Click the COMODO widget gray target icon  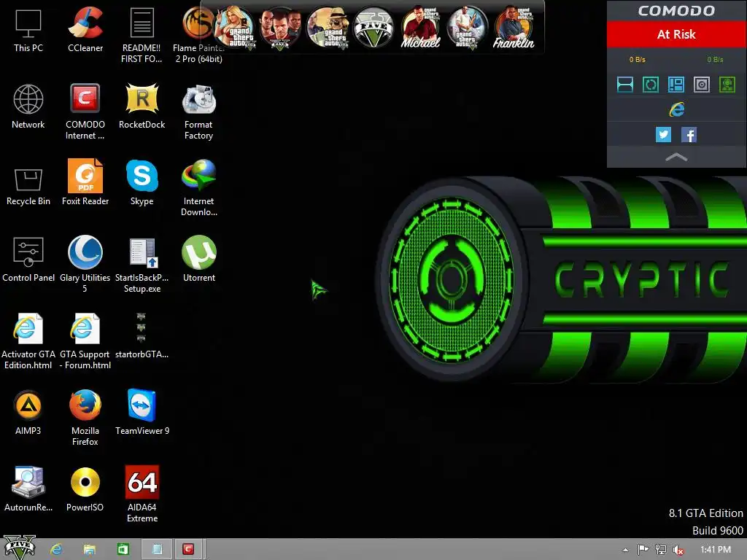(x=702, y=85)
